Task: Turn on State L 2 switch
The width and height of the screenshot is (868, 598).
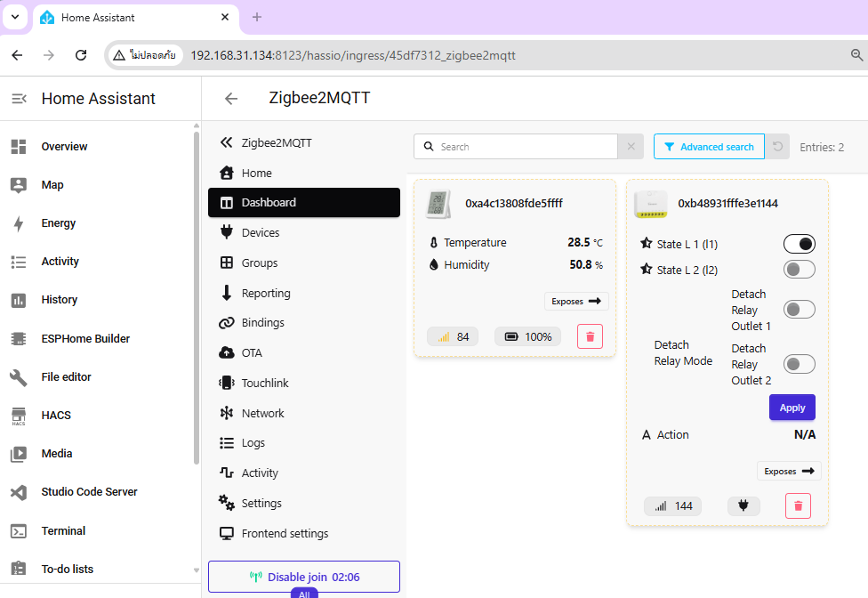Action: tap(799, 270)
